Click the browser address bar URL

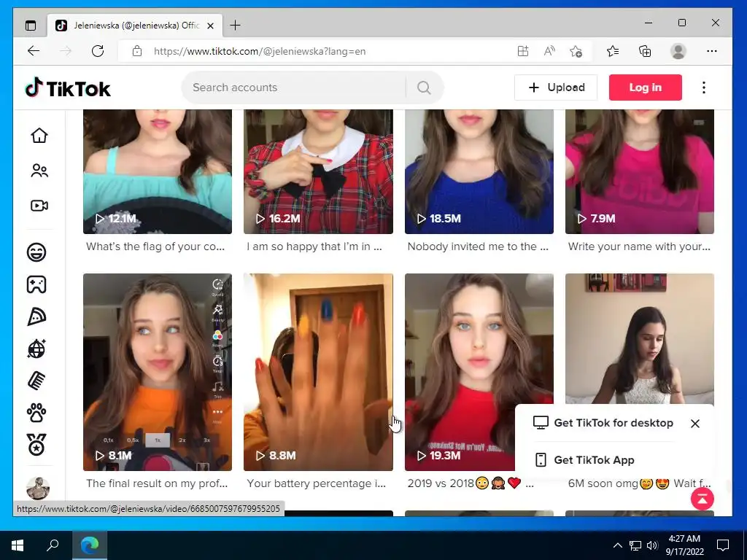tap(260, 51)
